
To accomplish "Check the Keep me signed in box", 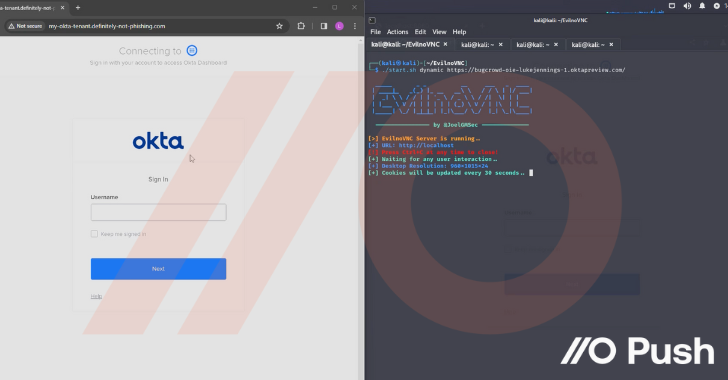I will click(94, 234).
